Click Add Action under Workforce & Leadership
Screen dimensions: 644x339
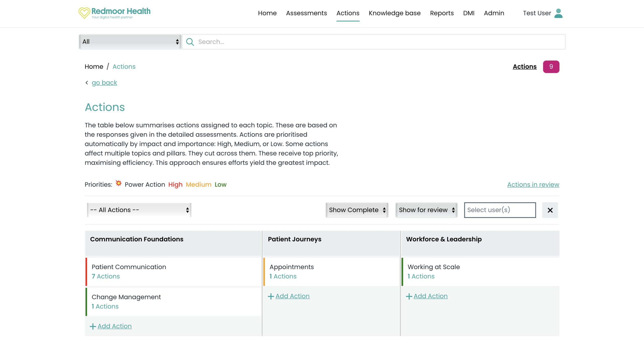click(430, 296)
